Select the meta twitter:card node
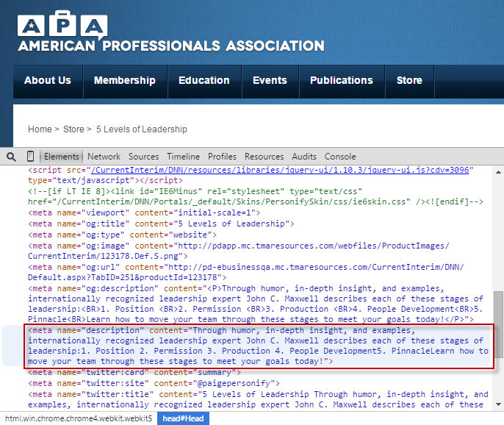504x425 pixels. tap(134, 373)
